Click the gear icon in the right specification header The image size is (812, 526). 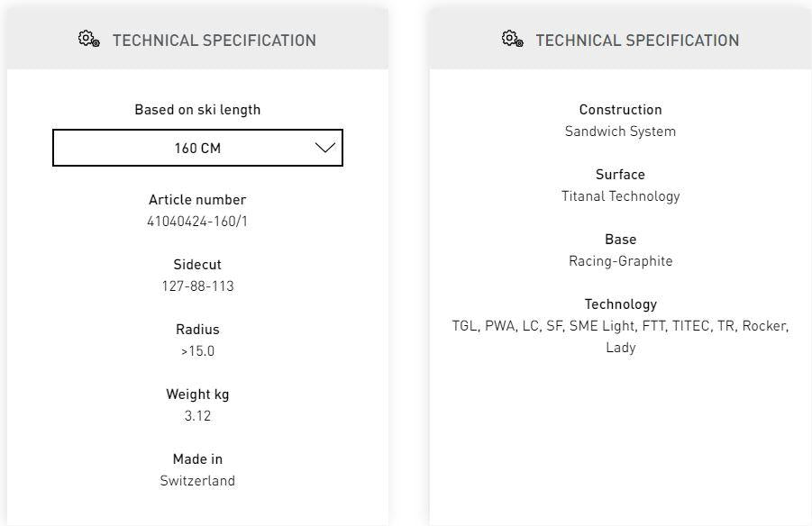(512, 39)
